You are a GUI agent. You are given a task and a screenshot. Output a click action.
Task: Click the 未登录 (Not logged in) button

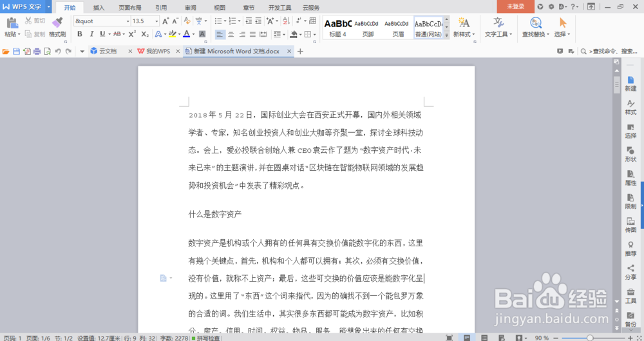point(515,6)
